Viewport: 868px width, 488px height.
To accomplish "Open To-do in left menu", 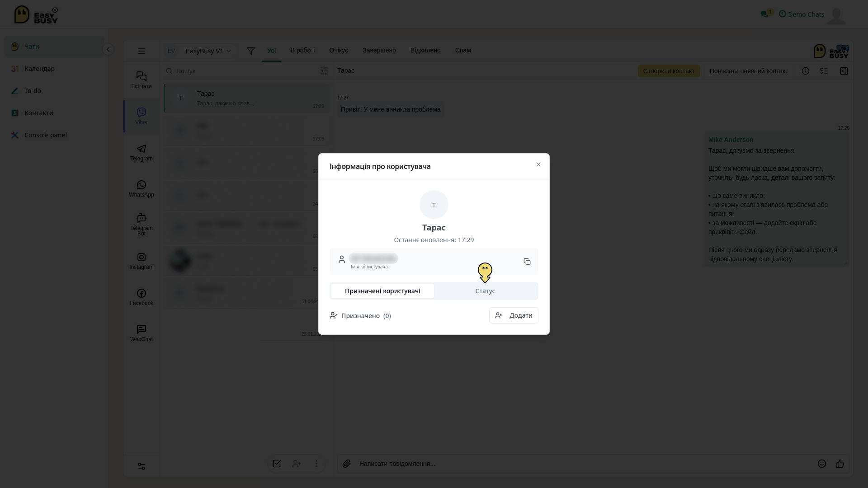I will [x=54, y=91].
